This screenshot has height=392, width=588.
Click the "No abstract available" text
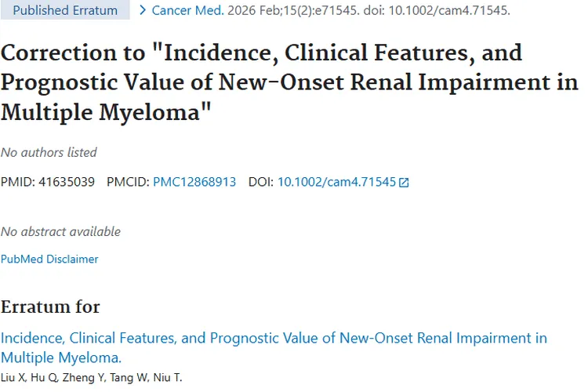60,231
